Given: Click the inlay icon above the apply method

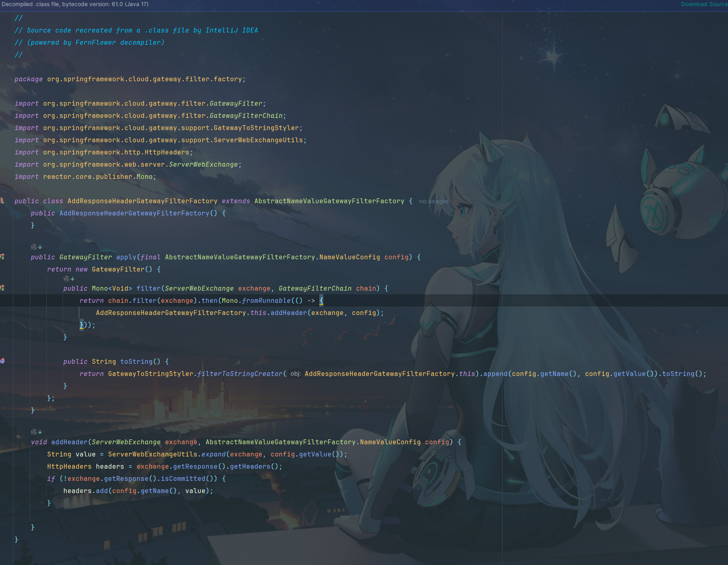Looking at the screenshot, I should [x=34, y=247].
